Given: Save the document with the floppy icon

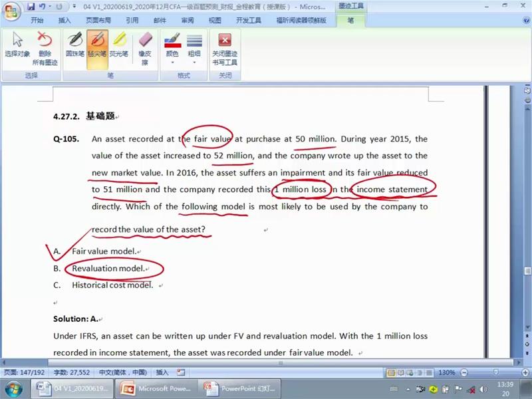Looking at the screenshot, I should (x=31, y=7).
